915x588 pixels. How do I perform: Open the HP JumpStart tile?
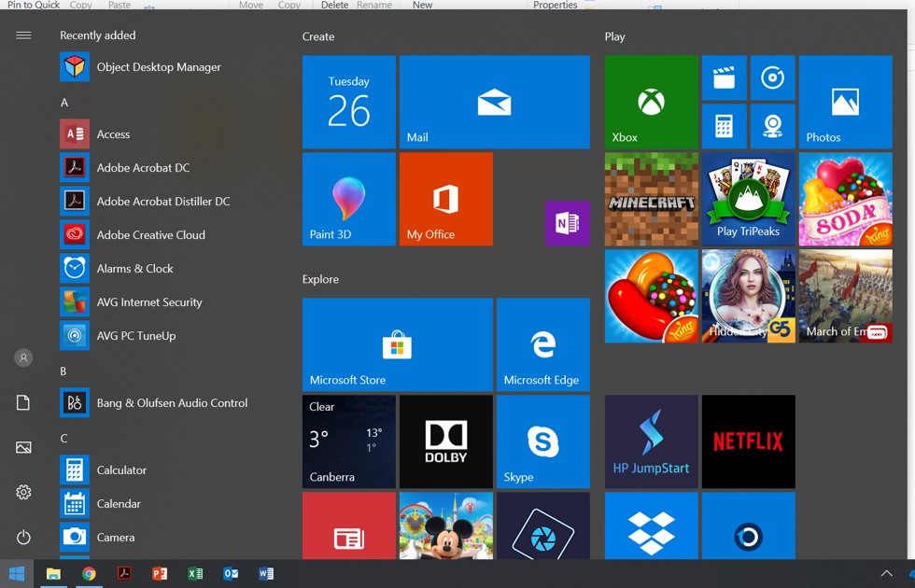(x=652, y=441)
